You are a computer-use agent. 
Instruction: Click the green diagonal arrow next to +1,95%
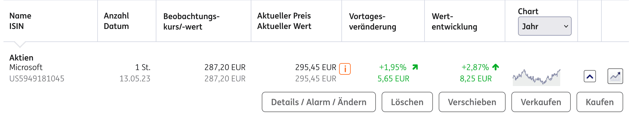(415, 67)
